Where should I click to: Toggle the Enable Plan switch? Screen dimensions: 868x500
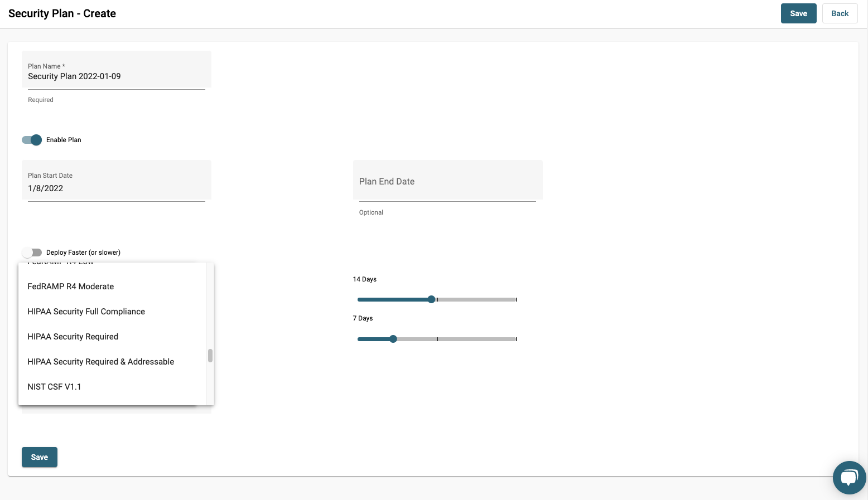[32, 140]
